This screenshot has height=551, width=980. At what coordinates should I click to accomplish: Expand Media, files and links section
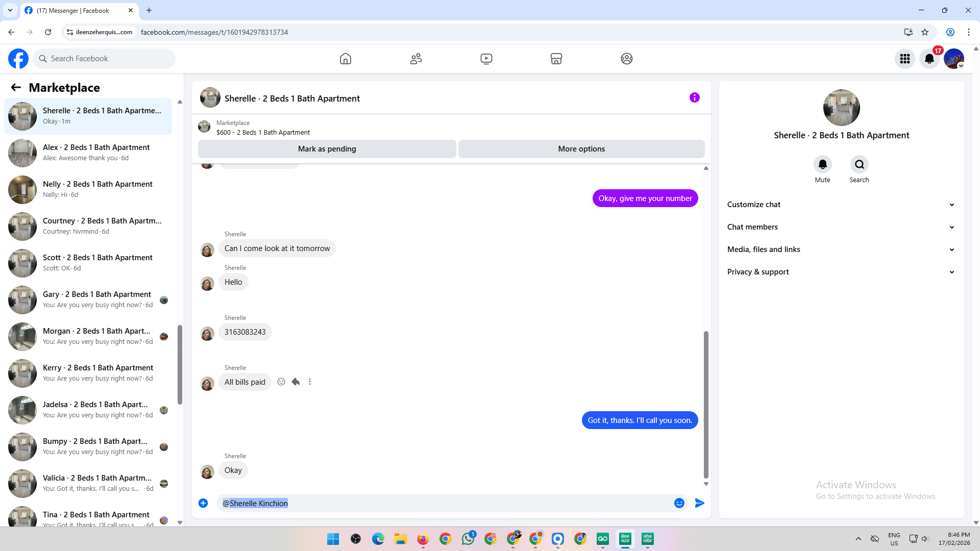841,249
